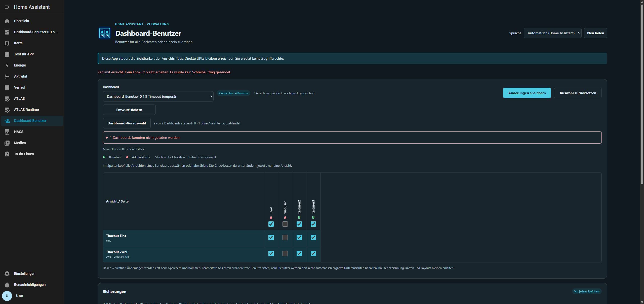Viewport: 644px width, 304px height.
Task: Click the Karte map icon
Action: point(7,43)
